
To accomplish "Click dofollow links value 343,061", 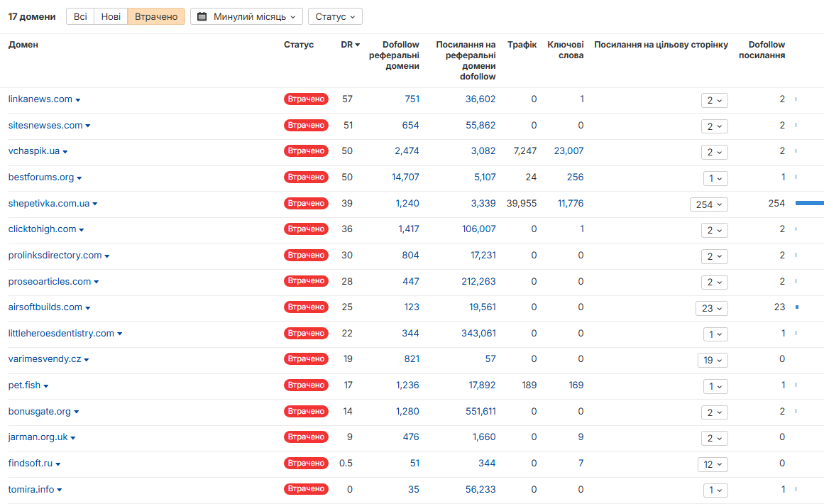I will [478, 333].
